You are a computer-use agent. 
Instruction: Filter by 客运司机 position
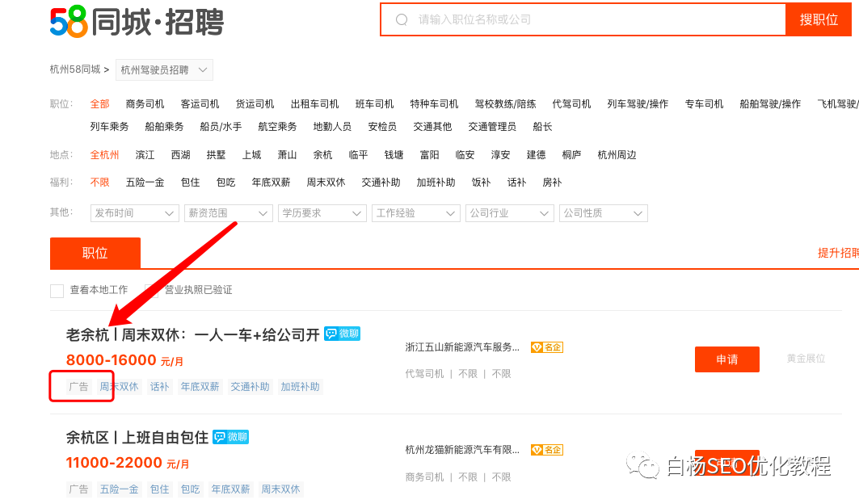tap(200, 104)
